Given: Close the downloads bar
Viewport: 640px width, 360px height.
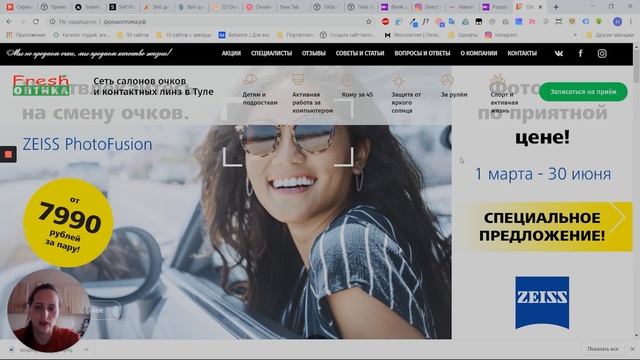Looking at the screenshot, I should tap(632, 349).
